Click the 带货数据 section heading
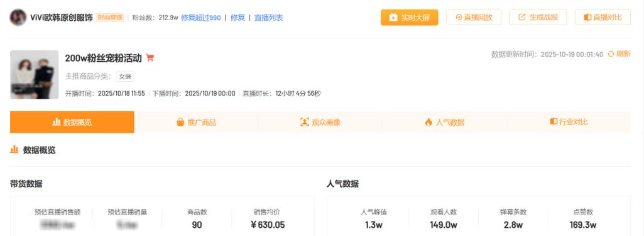This screenshot has height=236, width=644. 26,184
